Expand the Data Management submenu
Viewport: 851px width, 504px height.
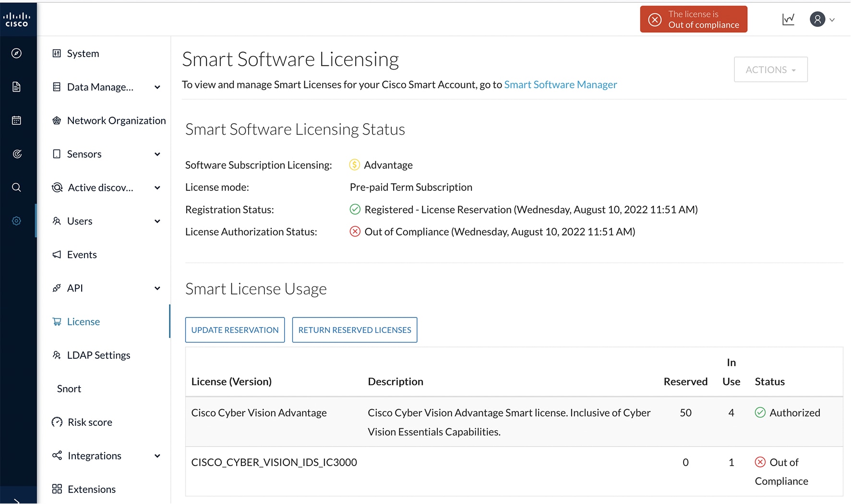click(x=157, y=87)
